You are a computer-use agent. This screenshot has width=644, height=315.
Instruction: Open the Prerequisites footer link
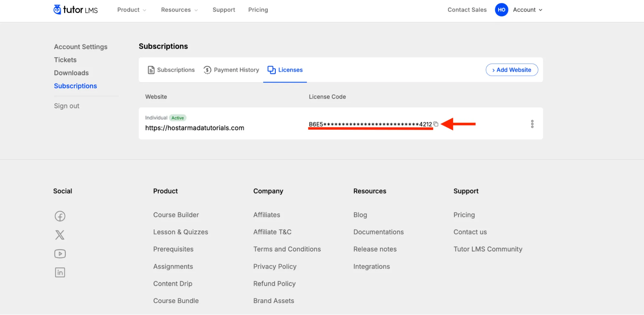173,249
